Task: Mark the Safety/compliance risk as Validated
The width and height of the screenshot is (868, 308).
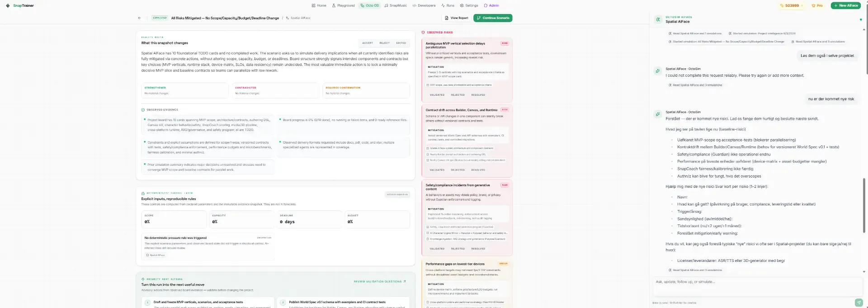Action: tap(437, 248)
